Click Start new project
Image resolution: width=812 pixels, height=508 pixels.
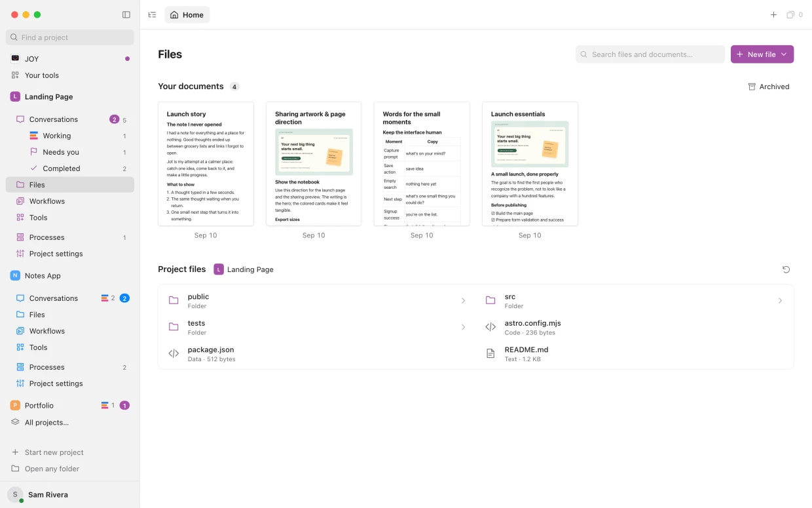pyautogui.click(x=70, y=452)
